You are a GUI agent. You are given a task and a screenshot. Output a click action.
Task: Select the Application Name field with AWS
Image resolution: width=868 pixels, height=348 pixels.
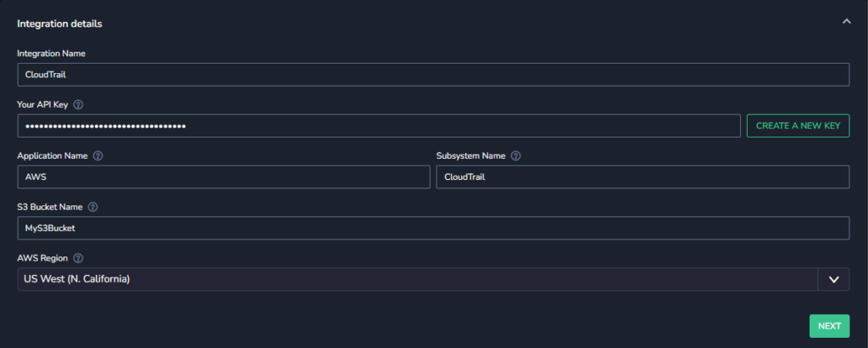224,177
